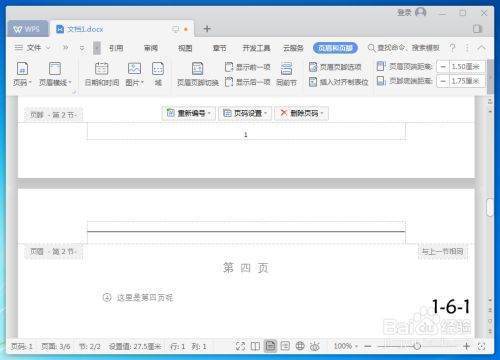
Task: Click 显示后一项 show next
Action: (247, 82)
